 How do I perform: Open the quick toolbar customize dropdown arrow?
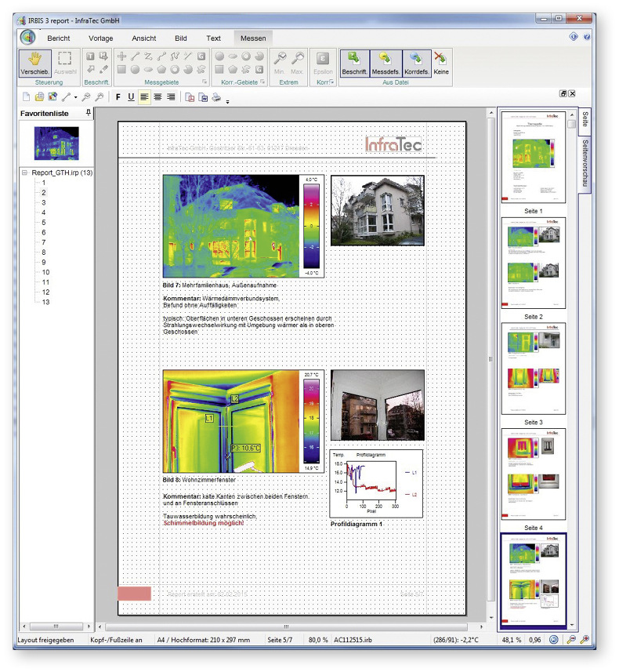click(227, 100)
